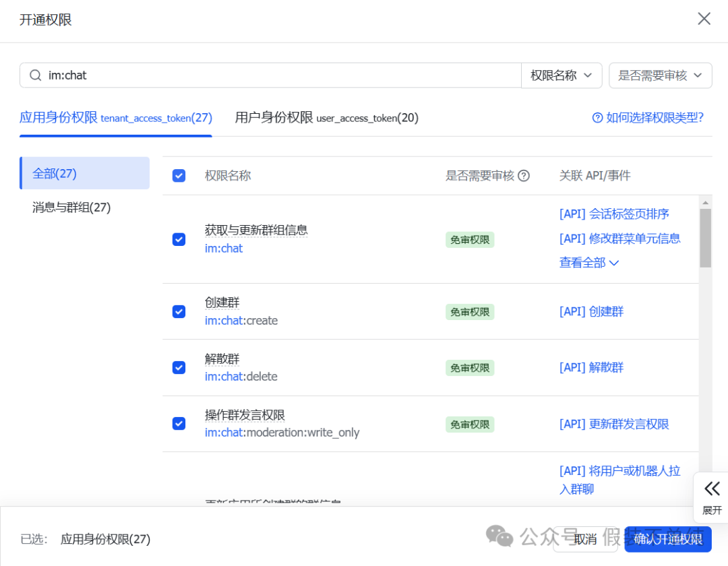Image resolution: width=728 pixels, height=566 pixels.
Task: Click the 关联 API/事件 column header
Action: [595, 176]
